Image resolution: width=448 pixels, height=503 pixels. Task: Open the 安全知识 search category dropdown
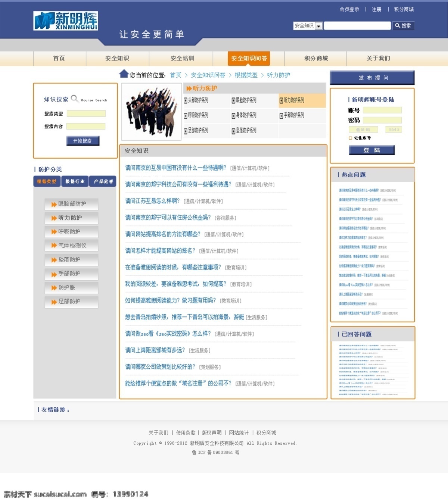[x=308, y=26]
